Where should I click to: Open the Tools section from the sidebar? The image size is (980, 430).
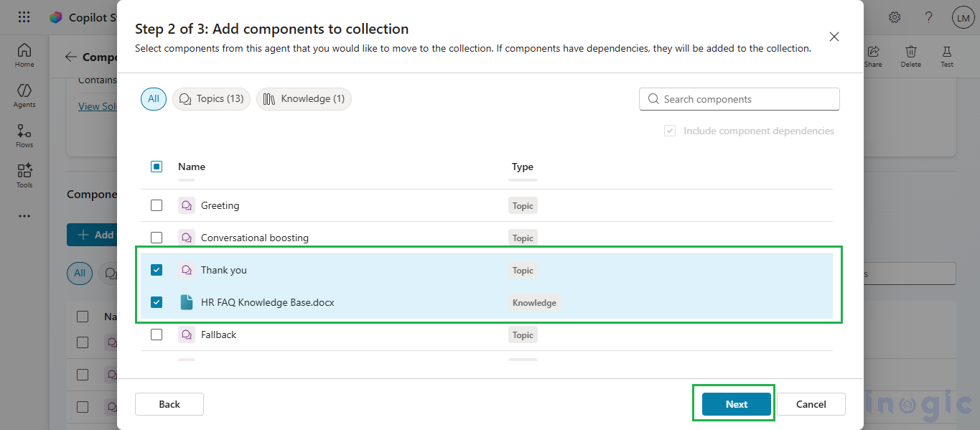click(x=24, y=174)
